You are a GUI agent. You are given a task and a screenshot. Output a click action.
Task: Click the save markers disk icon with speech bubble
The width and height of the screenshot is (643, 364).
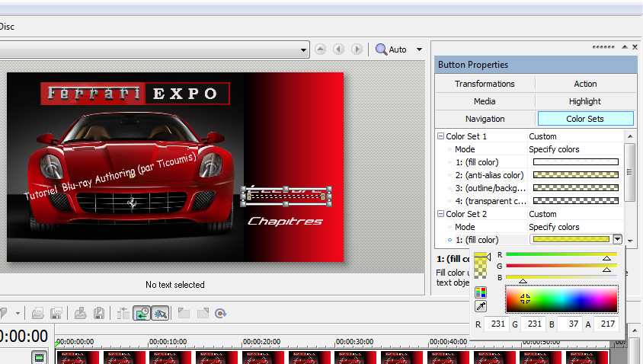coord(56,314)
